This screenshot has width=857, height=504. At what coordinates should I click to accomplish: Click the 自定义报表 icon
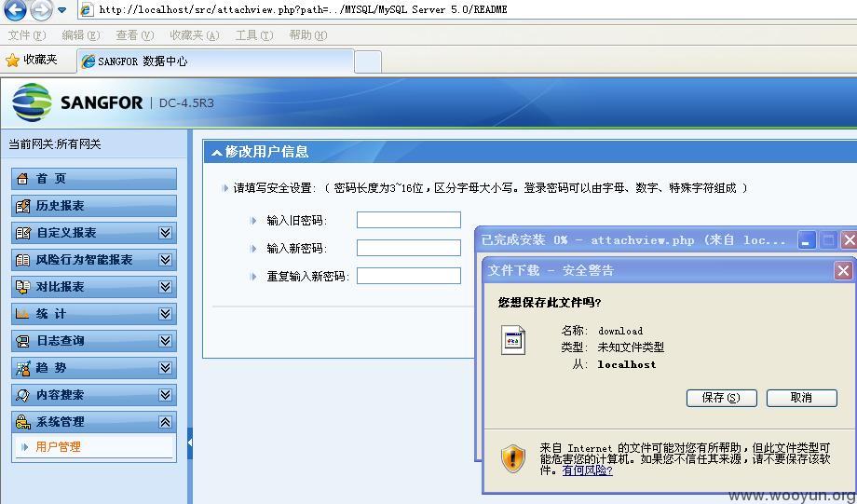tap(23, 233)
